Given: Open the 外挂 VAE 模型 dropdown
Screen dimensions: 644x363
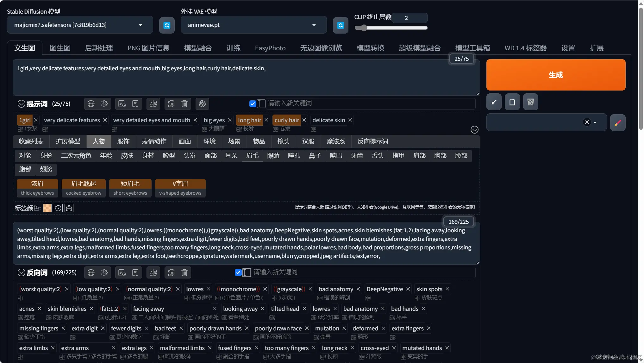Looking at the screenshot, I should pos(314,25).
